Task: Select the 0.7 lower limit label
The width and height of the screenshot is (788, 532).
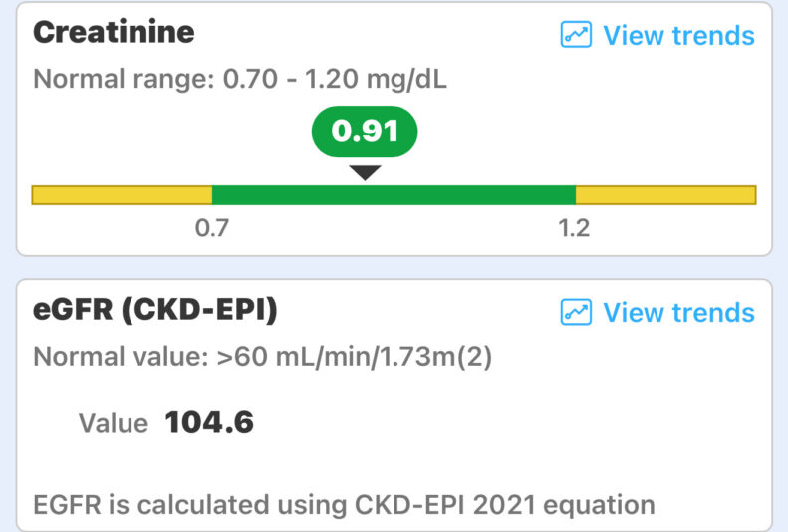Action: point(212,228)
